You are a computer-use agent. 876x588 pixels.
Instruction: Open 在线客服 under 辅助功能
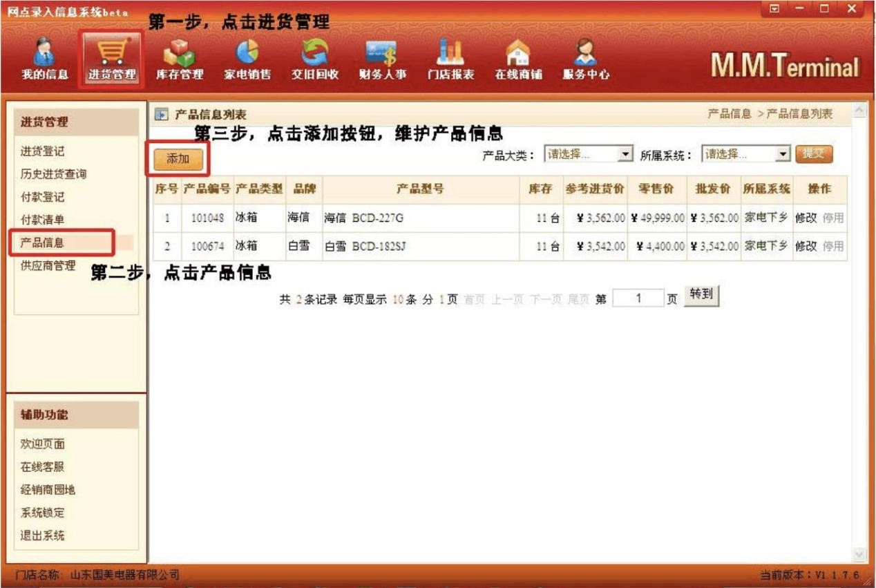42,466
